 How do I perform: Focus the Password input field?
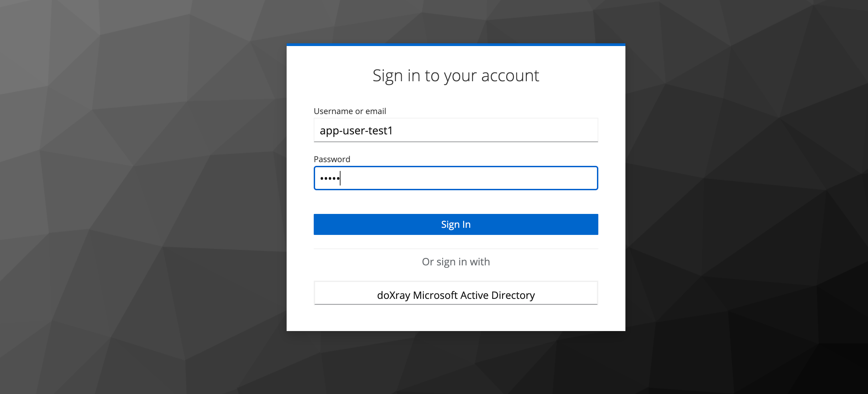tap(456, 178)
